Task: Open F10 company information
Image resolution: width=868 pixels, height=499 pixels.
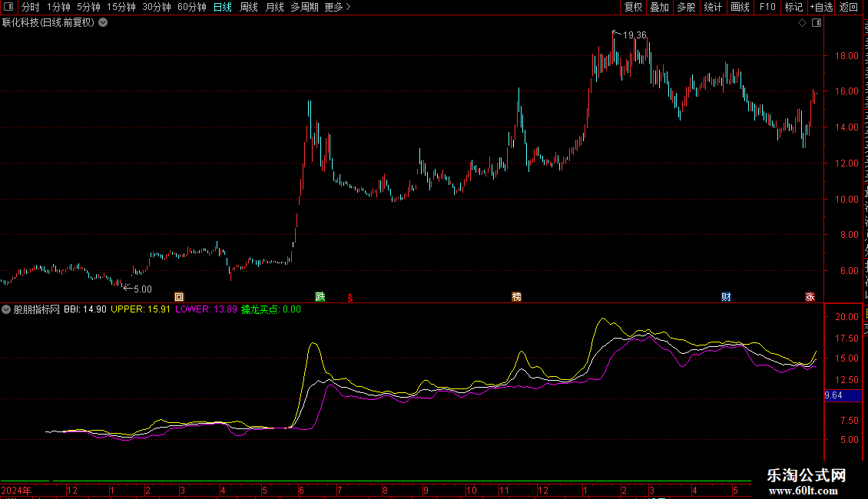Action: (x=767, y=7)
